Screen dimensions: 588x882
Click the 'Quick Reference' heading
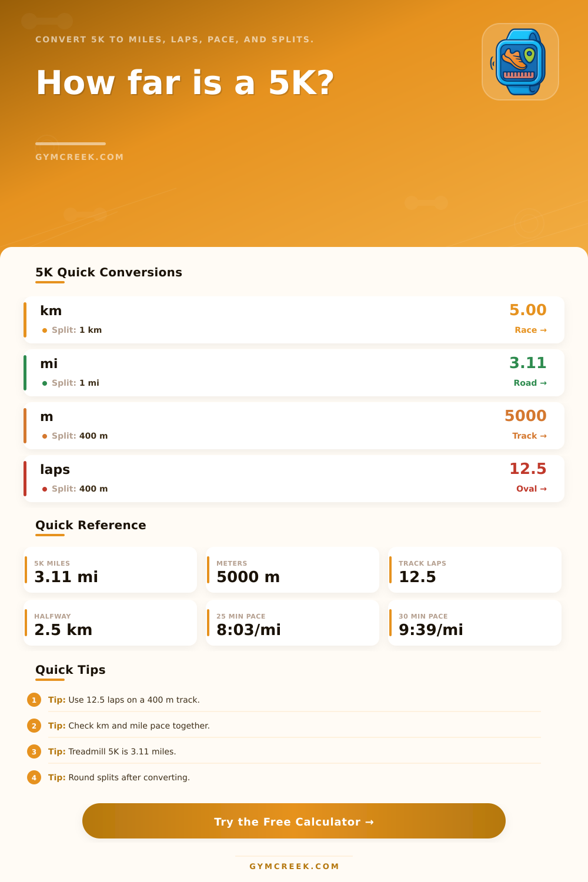tap(91, 525)
